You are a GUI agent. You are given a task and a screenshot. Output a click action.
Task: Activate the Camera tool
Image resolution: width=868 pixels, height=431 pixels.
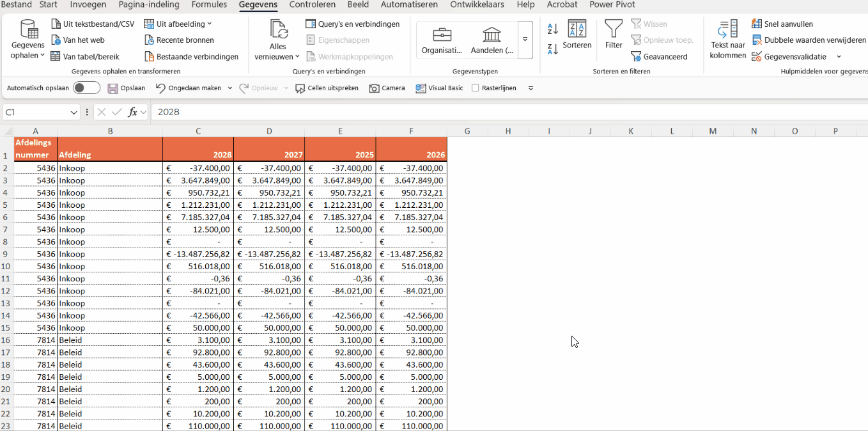[387, 88]
